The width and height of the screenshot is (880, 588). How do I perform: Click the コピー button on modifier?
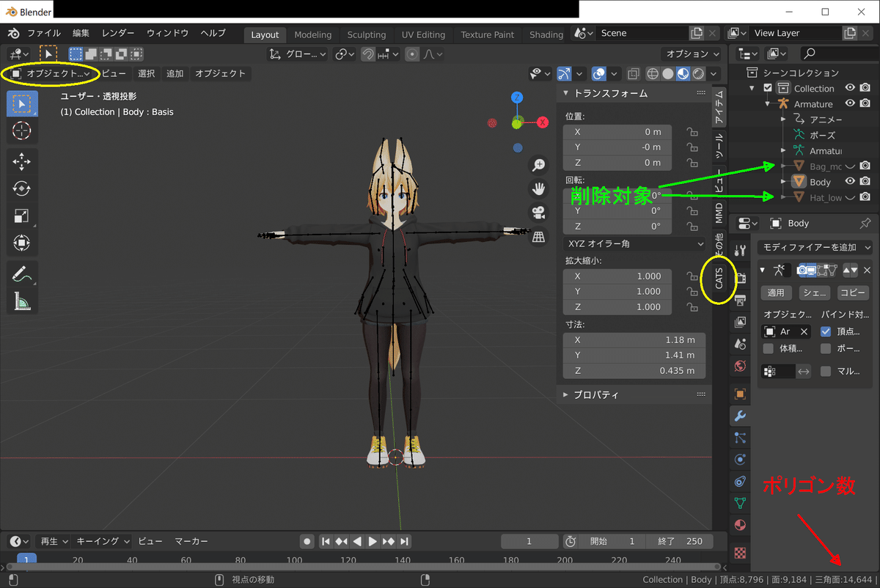pyautogui.click(x=853, y=293)
